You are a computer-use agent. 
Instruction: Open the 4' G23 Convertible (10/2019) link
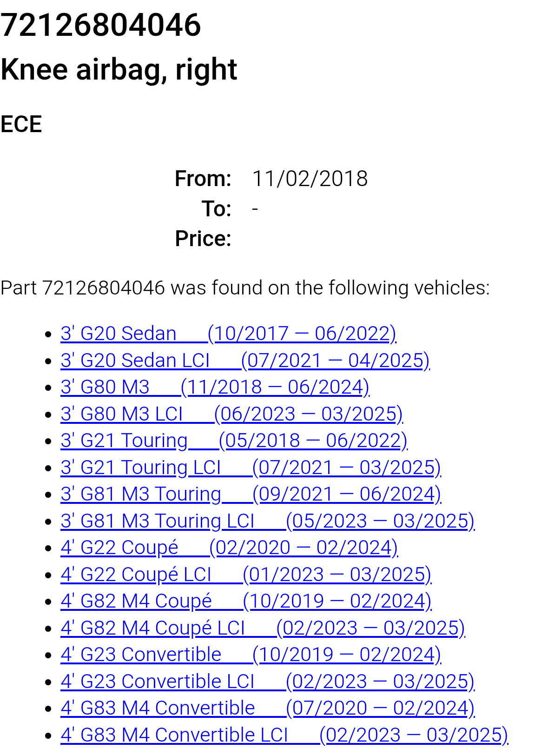point(250,655)
